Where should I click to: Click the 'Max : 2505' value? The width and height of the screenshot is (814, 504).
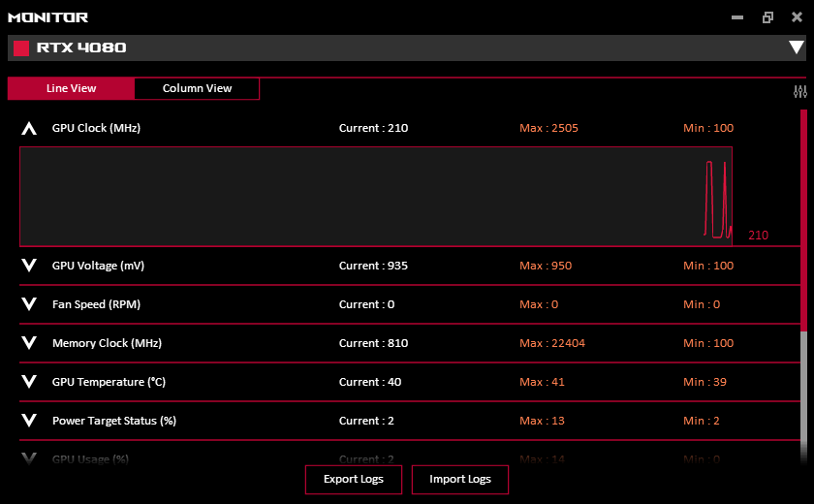coord(548,128)
